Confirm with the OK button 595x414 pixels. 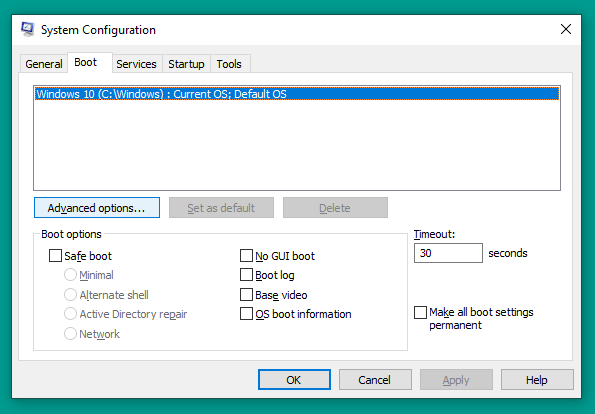click(294, 379)
